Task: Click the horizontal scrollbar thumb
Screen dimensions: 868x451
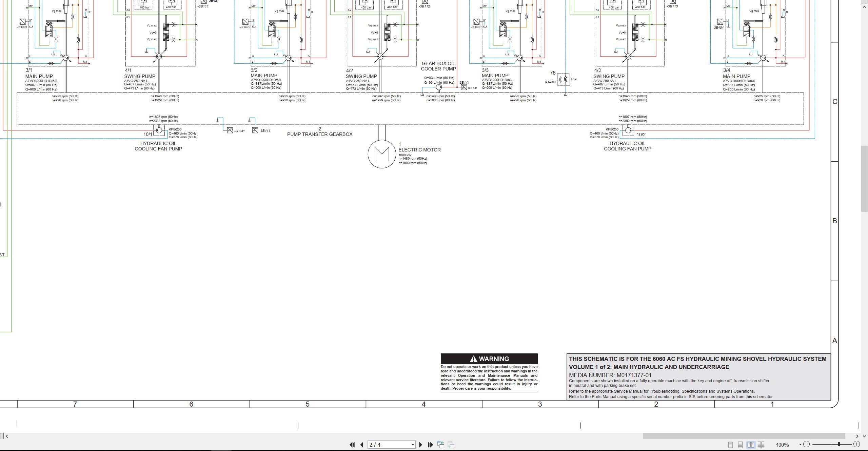Action: click(744, 436)
